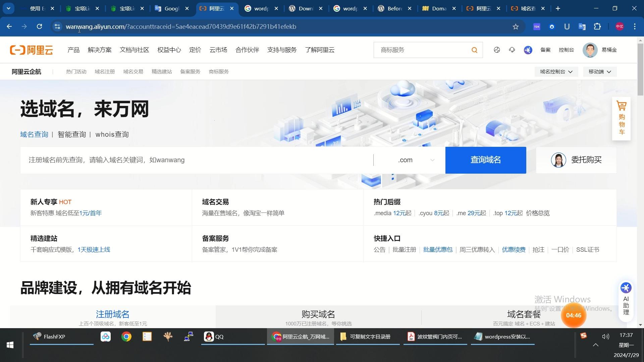This screenshot has width=644, height=362.
Task: Expand the 移动端 dropdown
Action: pyautogui.click(x=600, y=72)
